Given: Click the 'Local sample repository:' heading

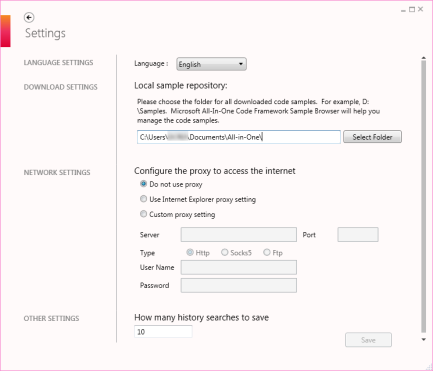Looking at the screenshot, I should (181, 86).
